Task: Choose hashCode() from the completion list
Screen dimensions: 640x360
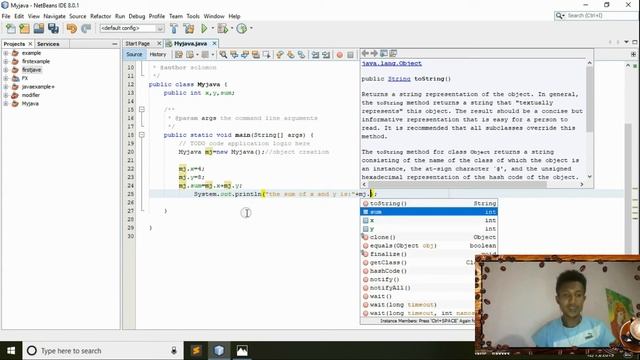Action: click(x=418, y=271)
